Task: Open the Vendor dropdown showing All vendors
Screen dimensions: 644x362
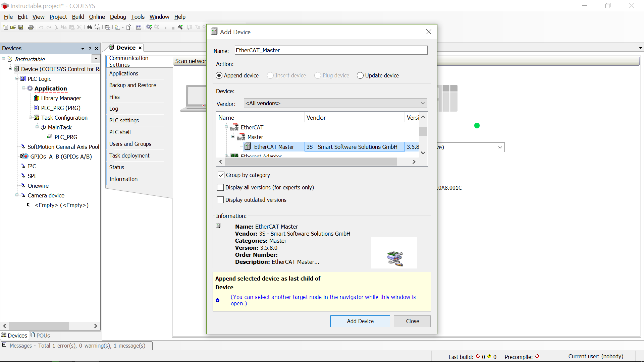Action: point(422,103)
